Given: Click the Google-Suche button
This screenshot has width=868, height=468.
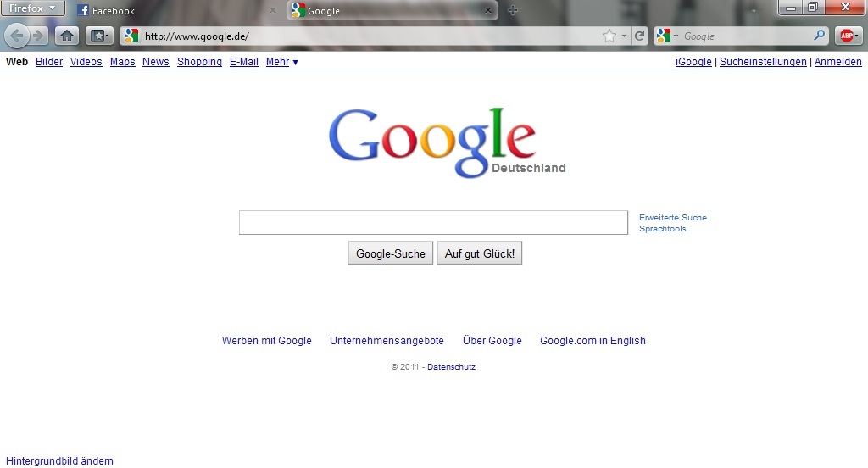Looking at the screenshot, I should click(391, 253).
